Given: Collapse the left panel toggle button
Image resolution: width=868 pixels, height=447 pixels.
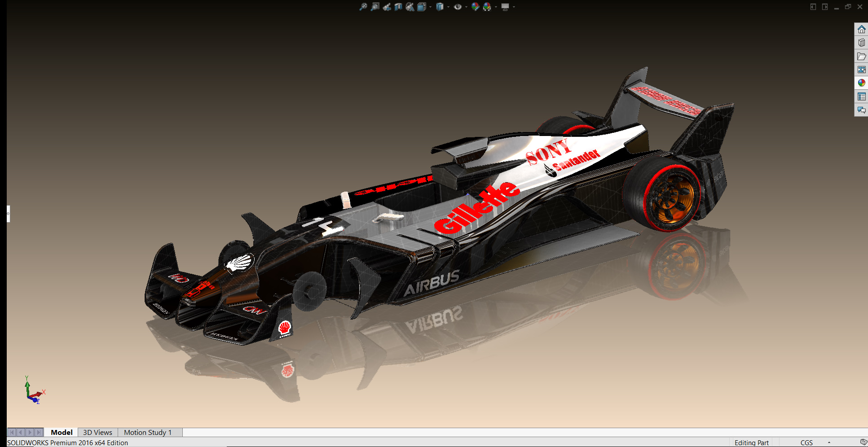Looking at the screenshot, I should (x=813, y=7).
